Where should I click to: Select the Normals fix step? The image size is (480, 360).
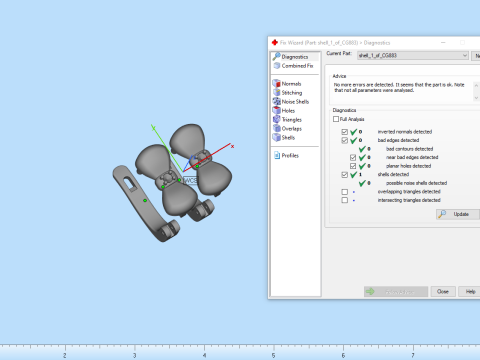point(291,84)
